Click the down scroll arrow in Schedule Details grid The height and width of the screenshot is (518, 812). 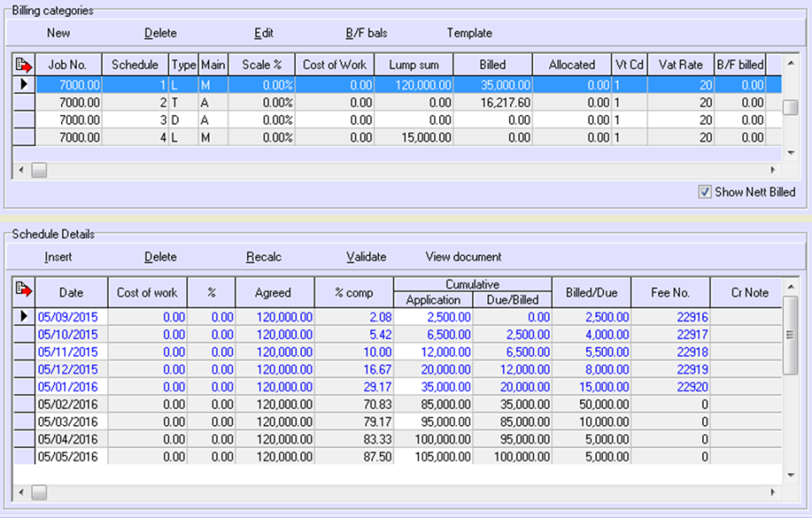coord(790,474)
